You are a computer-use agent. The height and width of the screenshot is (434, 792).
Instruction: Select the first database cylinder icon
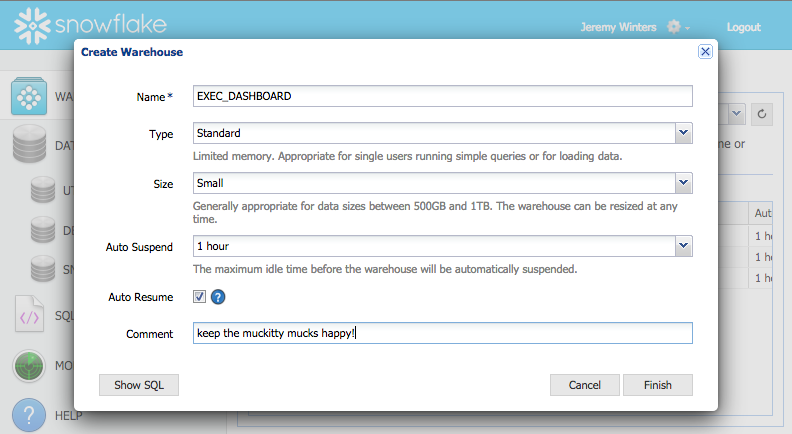tap(43, 189)
